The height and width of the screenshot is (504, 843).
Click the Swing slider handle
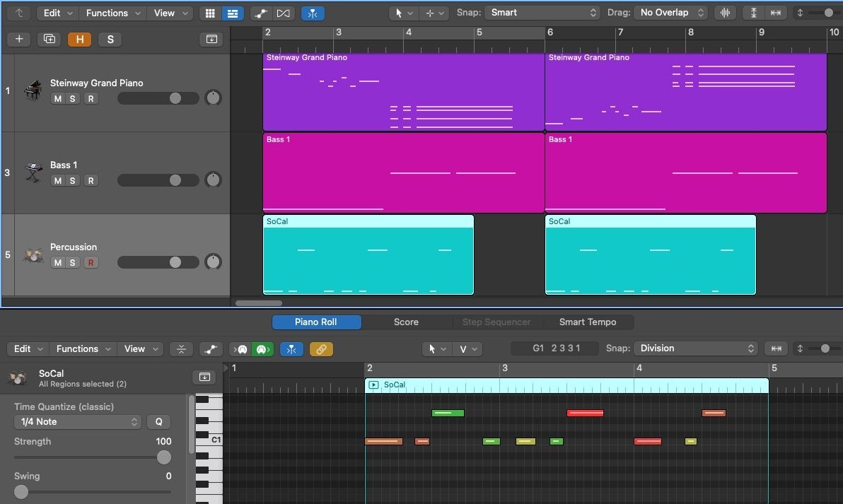coord(21,492)
